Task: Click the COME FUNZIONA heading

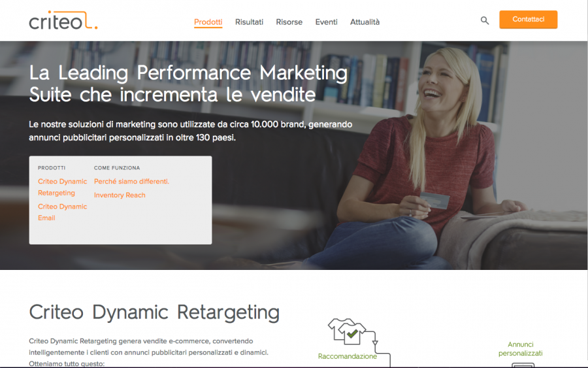Action: point(117,168)
